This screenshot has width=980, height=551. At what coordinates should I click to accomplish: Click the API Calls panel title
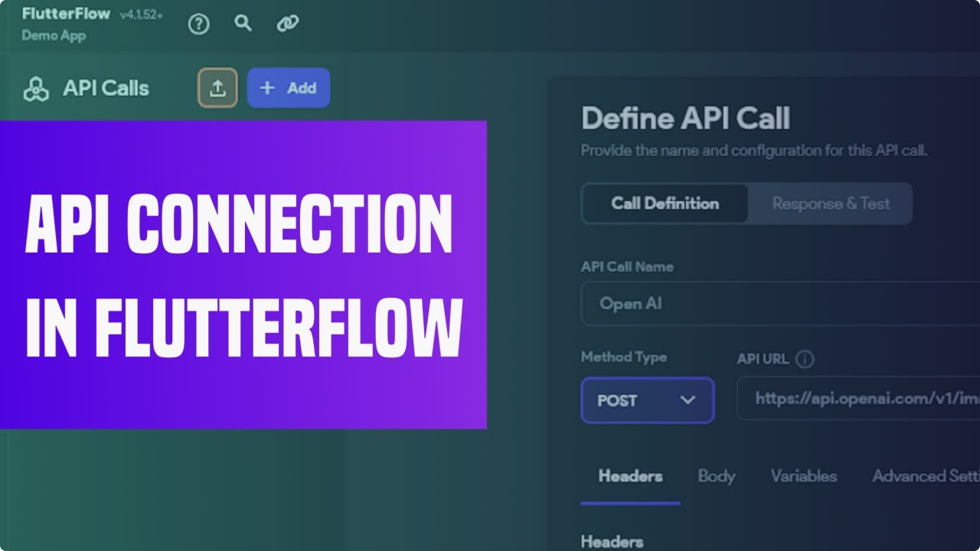tap(106, 89)
